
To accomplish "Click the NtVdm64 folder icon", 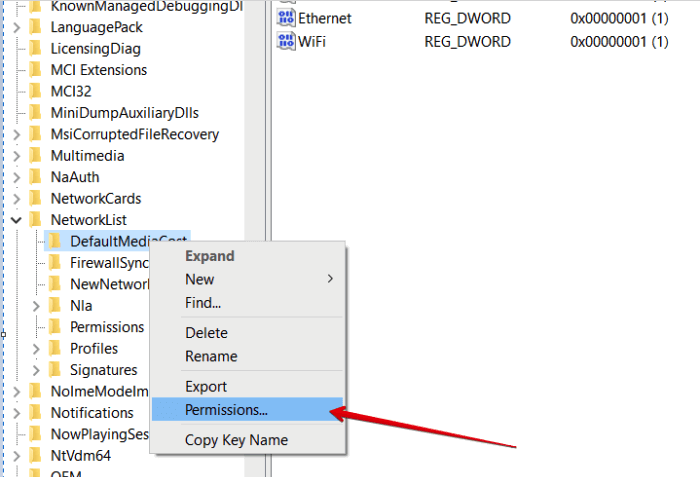I will pos(35,456).
